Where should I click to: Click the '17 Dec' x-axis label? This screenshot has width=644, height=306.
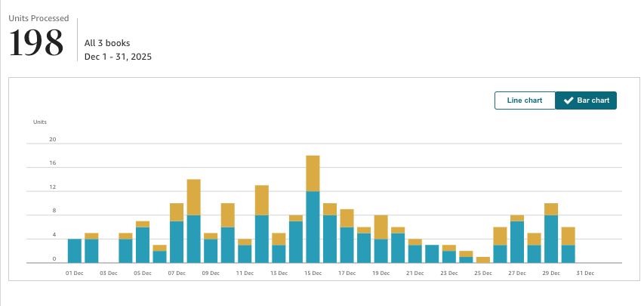pyautogui.click(x=347, y=273)
